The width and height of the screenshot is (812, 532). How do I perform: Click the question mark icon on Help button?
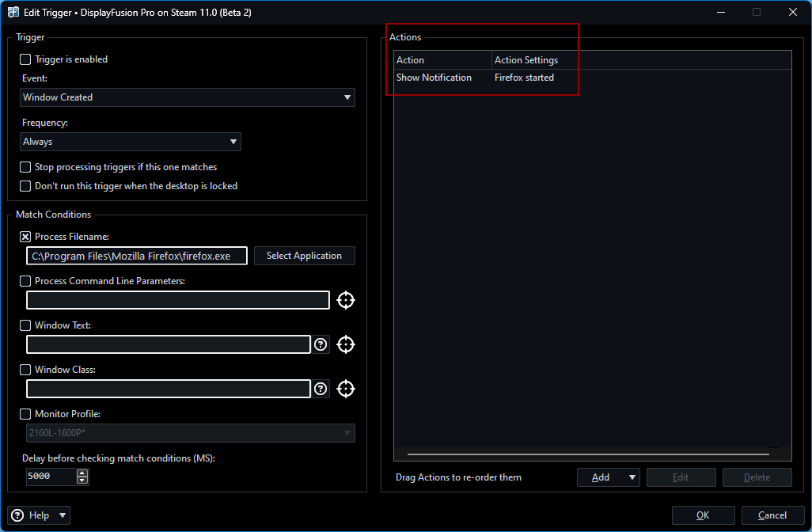tap(18, 515)
